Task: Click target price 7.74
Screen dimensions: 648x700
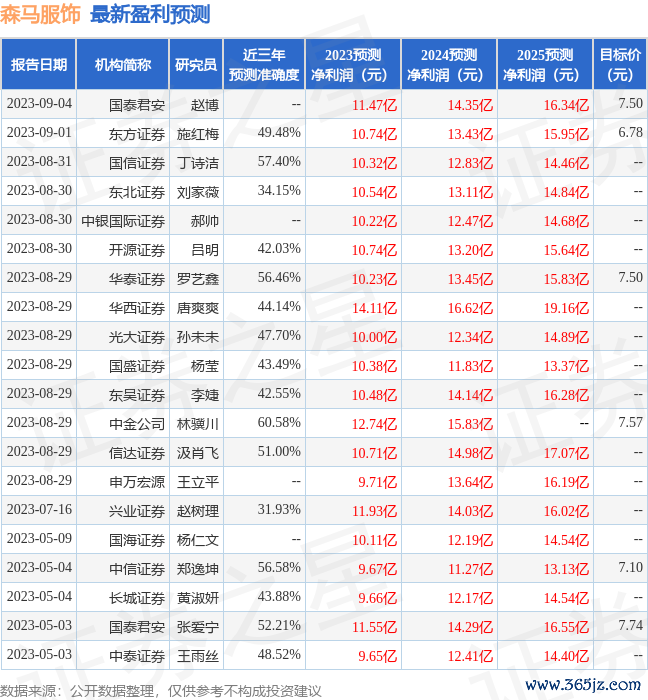Action: tap(631, 625)
